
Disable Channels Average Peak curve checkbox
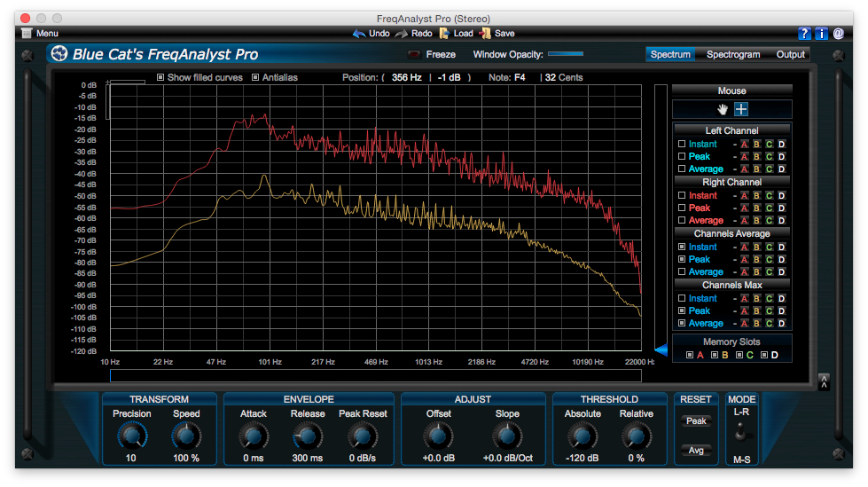click(682, 260)
